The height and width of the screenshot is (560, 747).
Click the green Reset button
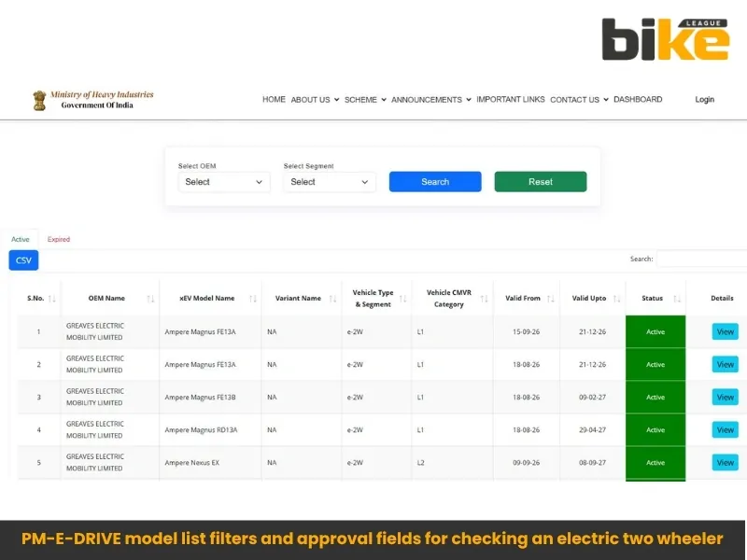(541, 182)
